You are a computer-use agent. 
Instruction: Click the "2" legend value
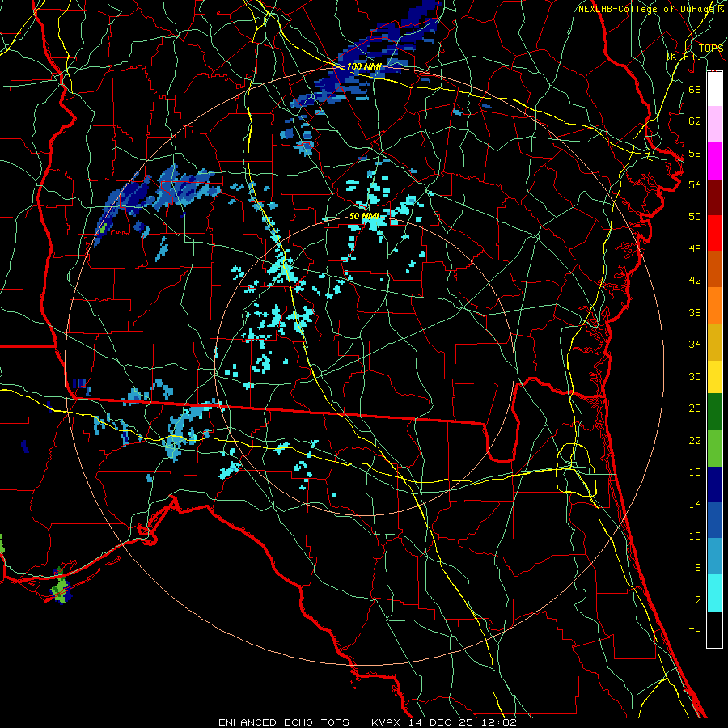pos(698,600)
